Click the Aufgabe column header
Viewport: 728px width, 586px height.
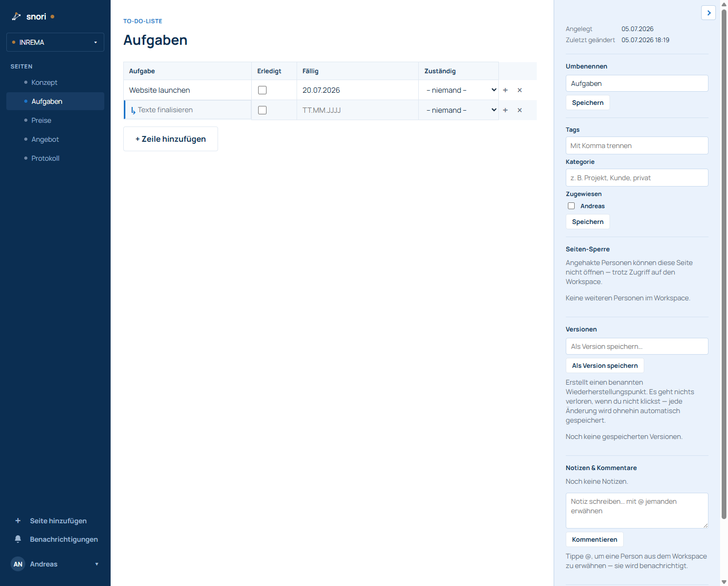(188, 71)
